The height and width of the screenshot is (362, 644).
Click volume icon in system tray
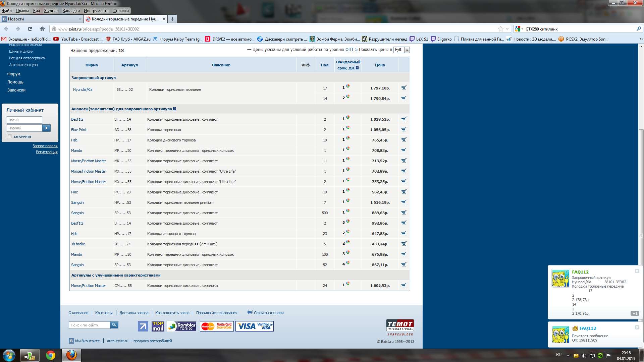(x=584, y=356)
